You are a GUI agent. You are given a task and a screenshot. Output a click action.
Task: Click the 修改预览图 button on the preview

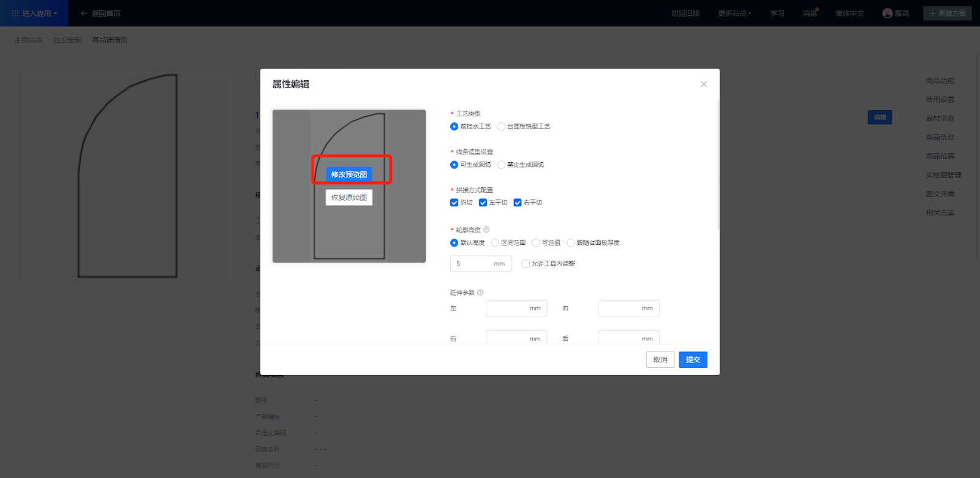(x=349, y=174)
